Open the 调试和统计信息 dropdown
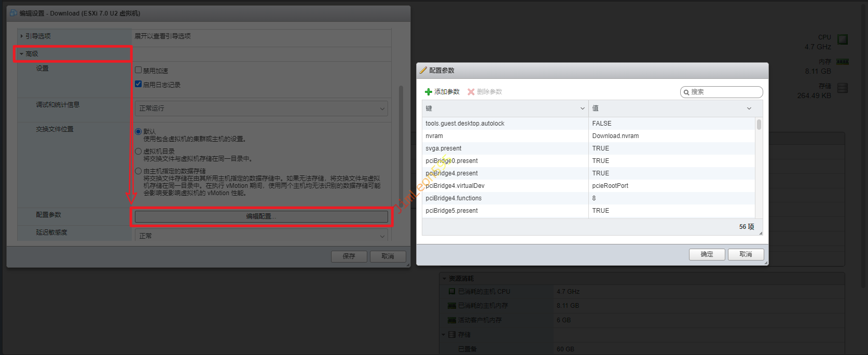Screen dimensions: 868x355 point(261,108)
